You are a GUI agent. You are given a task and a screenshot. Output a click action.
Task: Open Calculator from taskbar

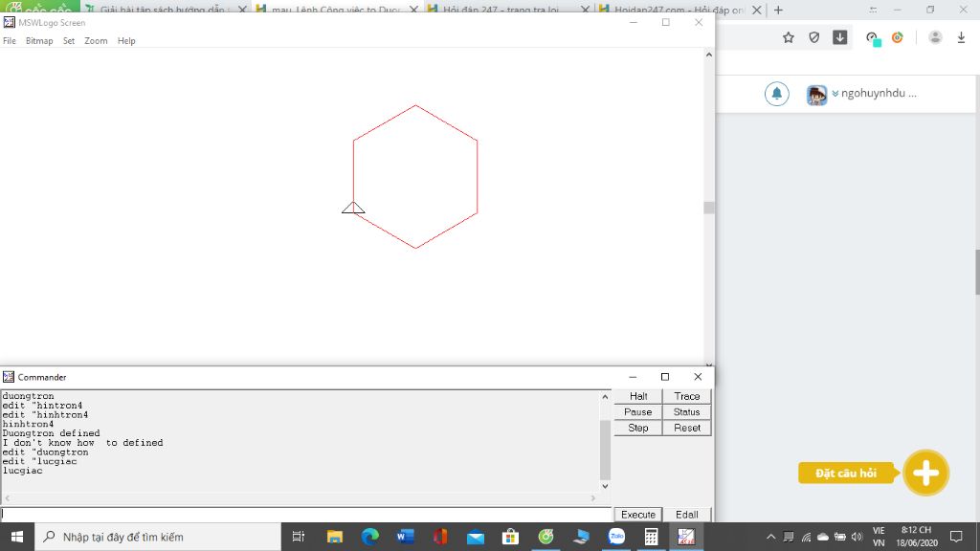(x=651, y=537)
